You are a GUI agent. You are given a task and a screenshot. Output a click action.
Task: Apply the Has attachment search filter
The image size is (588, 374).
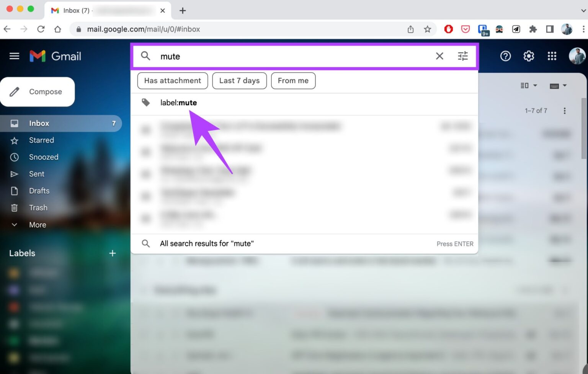pos(172,80)
